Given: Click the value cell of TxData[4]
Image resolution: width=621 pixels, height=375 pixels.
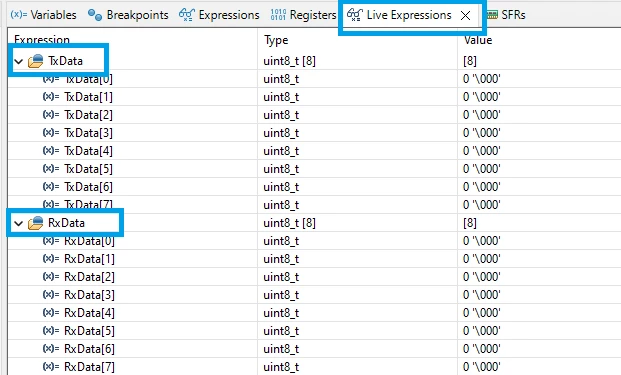Looking at the screenshot, I should click(x=482, y=151).
